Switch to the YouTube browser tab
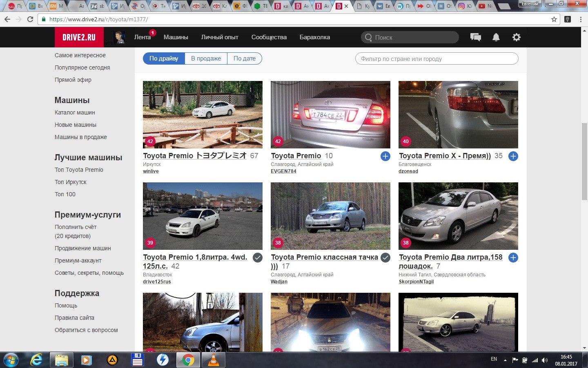This screenshot has width=588, height=368. [x=486, y=6]
